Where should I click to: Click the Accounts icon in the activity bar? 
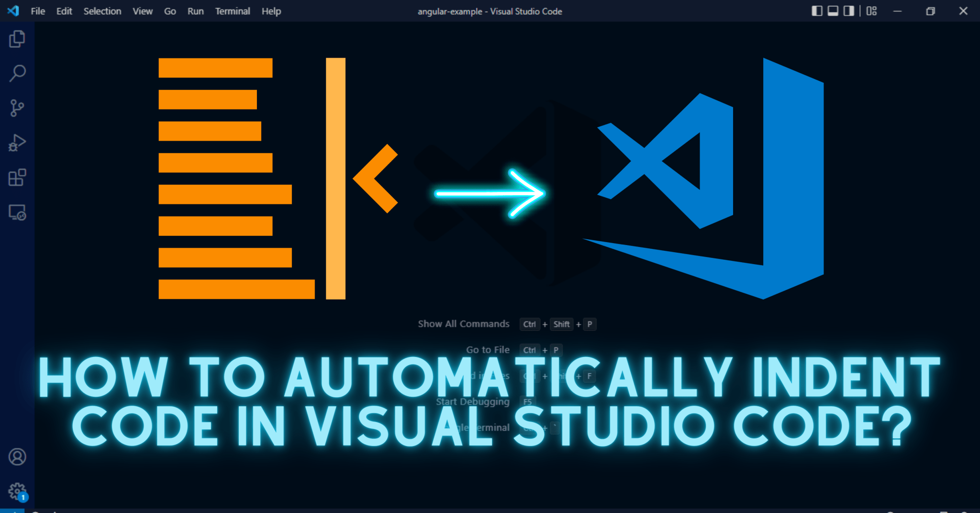[x=18, y=457]
